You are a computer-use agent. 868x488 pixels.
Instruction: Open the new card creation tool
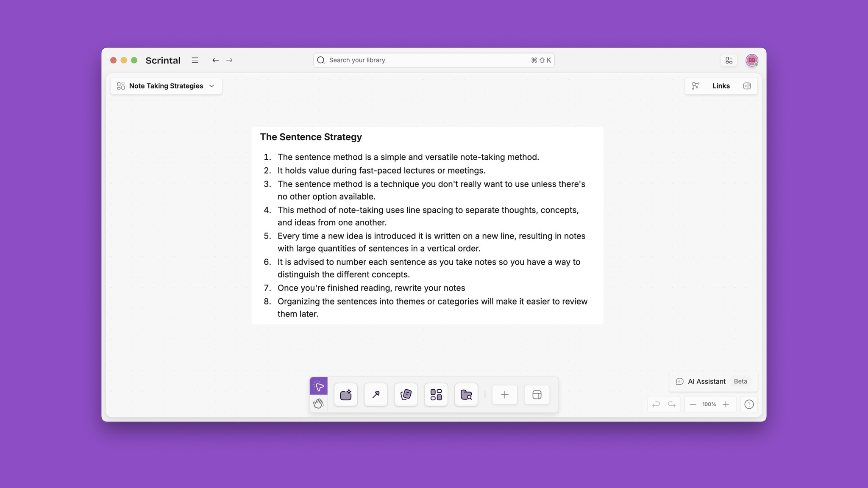[345, 394]
